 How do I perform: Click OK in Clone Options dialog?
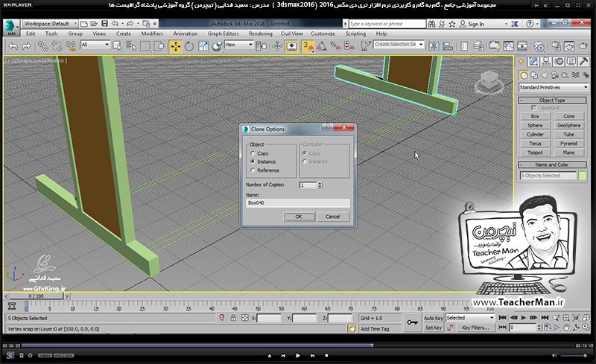299,217
